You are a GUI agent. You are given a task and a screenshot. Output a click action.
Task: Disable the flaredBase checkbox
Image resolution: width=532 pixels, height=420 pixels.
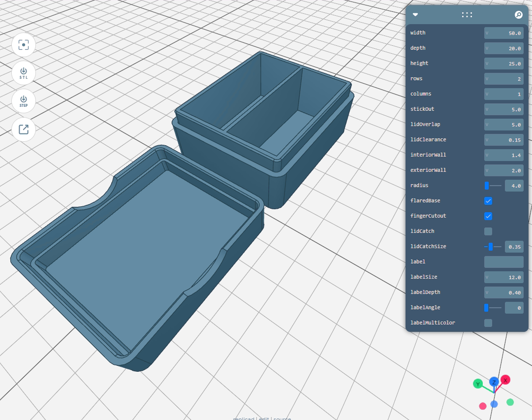click(x=488, y=201)
